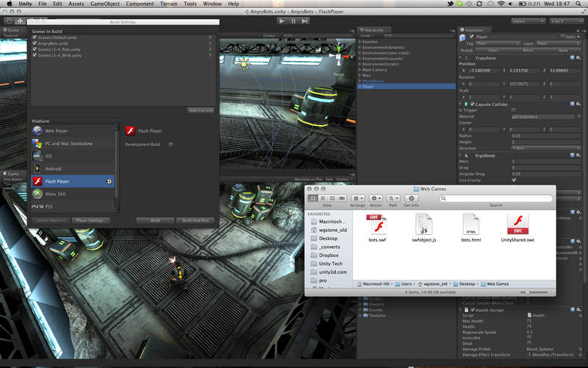The height and width of the screenshot is (368, 588).
Task: Click the Add Current button
Action: coord(201,110)
